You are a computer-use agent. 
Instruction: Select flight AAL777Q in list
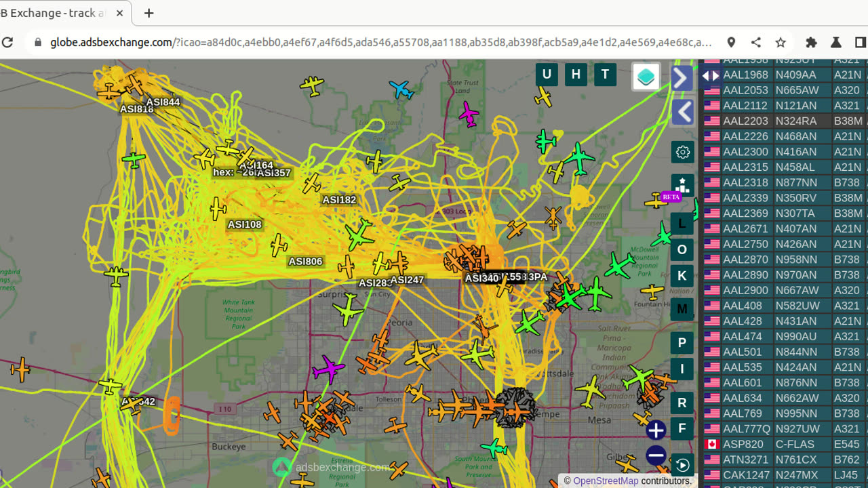(747, 429)
